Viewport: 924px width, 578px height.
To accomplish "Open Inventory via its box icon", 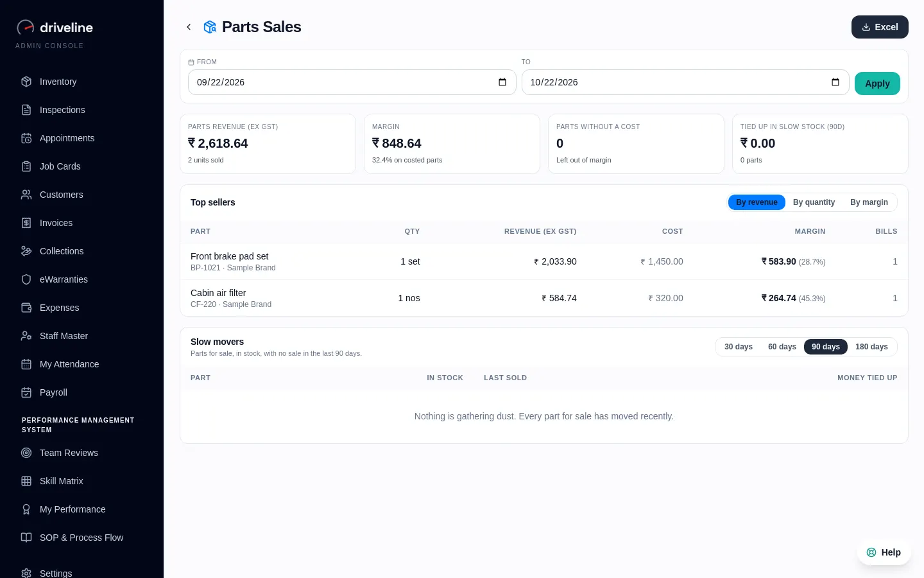I will point(26,82).
